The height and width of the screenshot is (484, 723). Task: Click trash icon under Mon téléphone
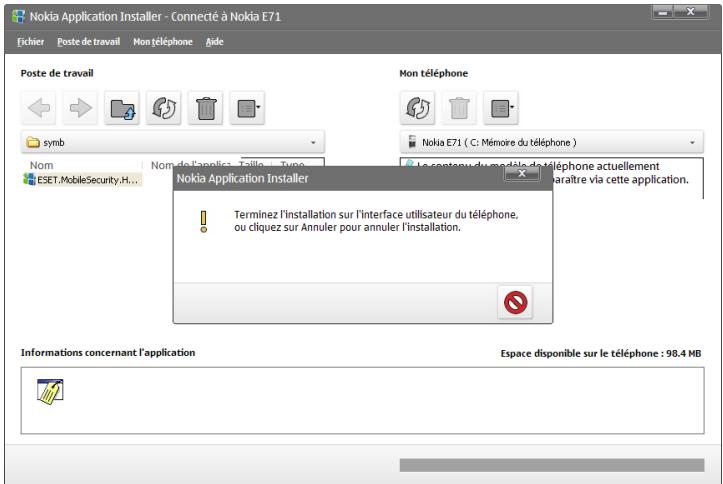(459, 108)
